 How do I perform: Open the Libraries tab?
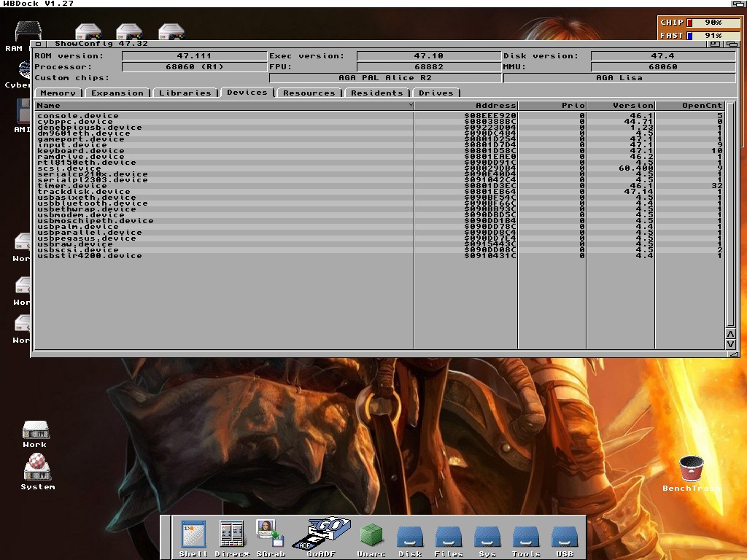click(185, 93)
